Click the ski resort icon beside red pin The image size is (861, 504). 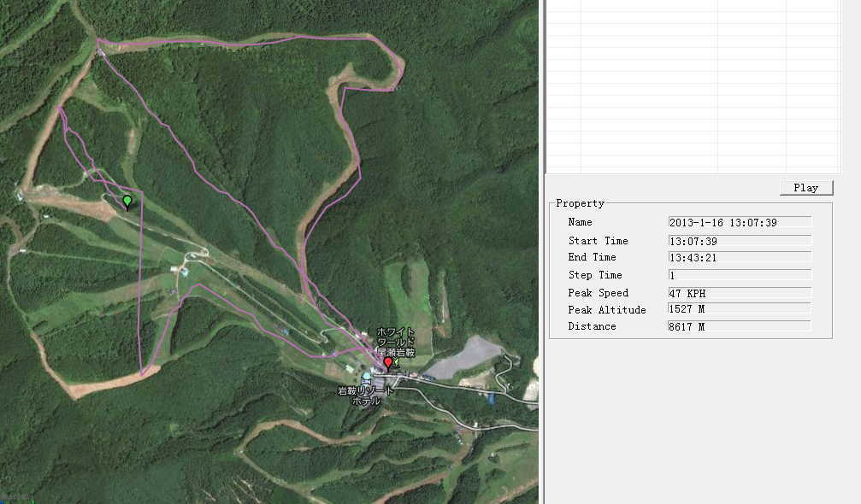(x=397, y=362)
